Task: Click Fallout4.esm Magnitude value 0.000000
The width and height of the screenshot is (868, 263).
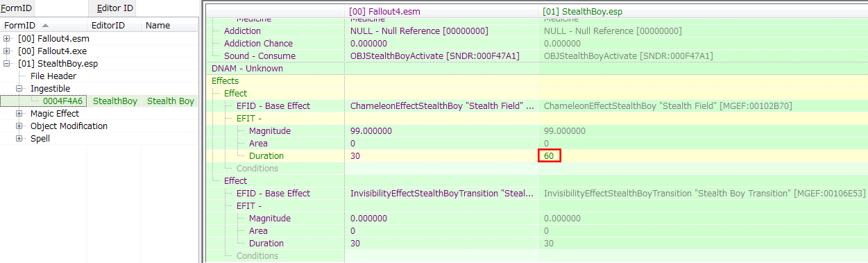Action: point(369,219)
